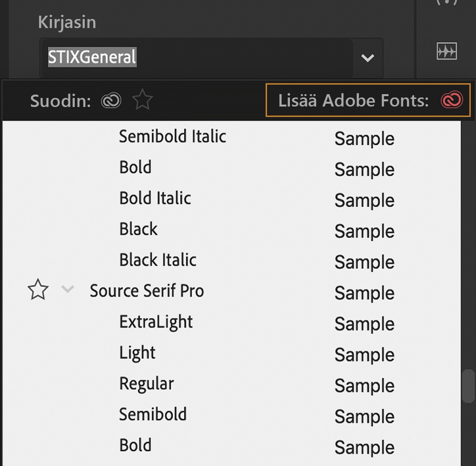Select the Bold Italic style from the list
The height and width of the screenshot is (466, 476).
(155, 198)
